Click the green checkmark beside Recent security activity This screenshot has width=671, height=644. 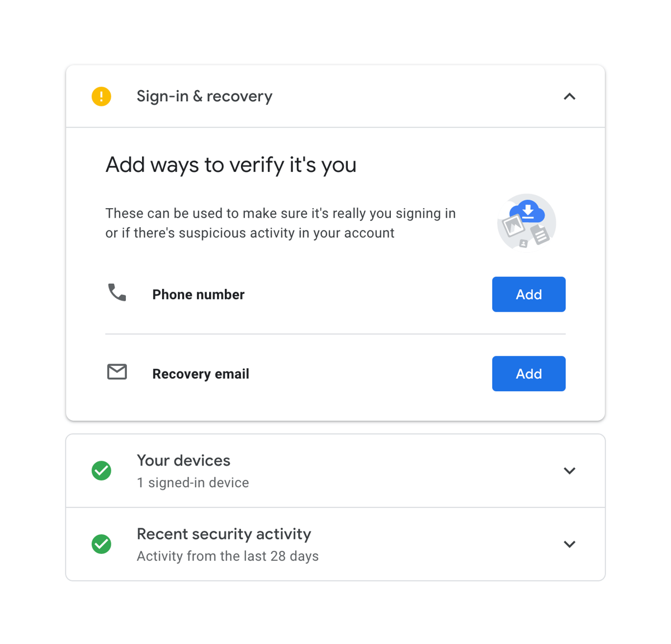101,544
